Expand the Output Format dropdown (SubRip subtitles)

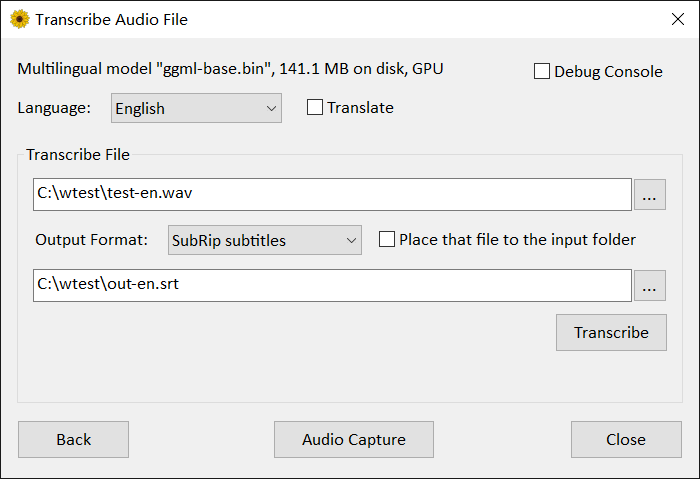265,240
